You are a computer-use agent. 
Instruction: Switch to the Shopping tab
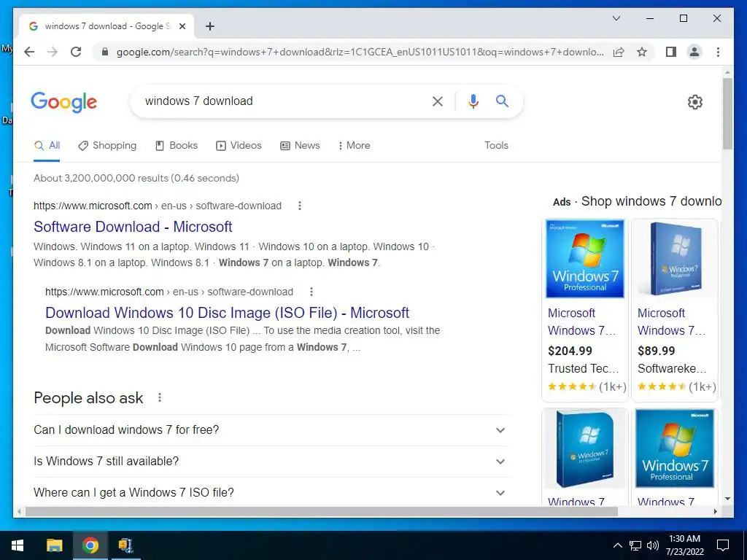107,146
